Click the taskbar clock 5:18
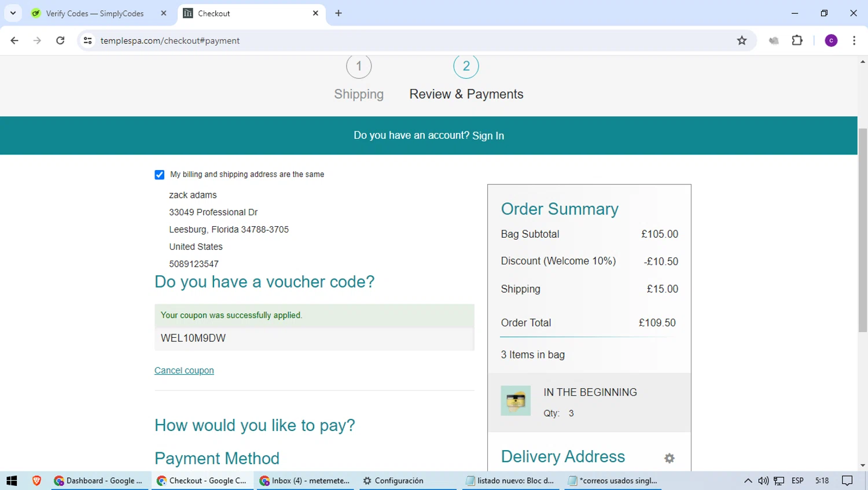Image resolution: width=868 pixels, height=490 pixels. 822,481
